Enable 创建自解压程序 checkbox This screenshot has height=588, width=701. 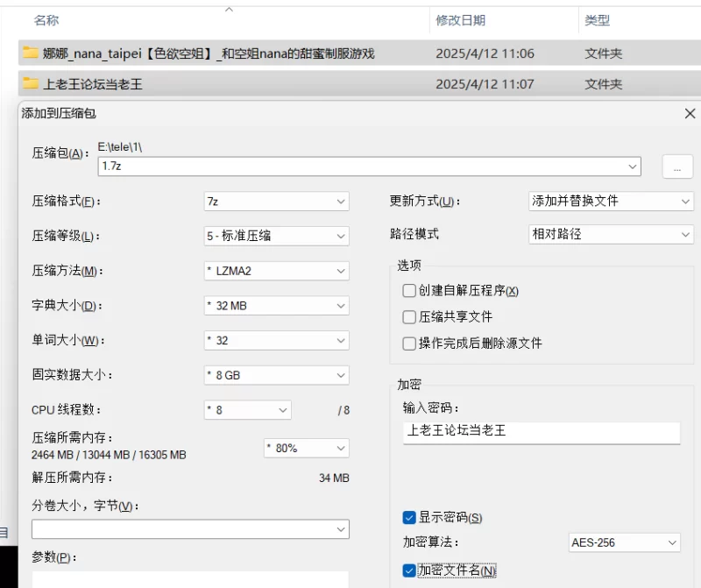click(409, 291)
